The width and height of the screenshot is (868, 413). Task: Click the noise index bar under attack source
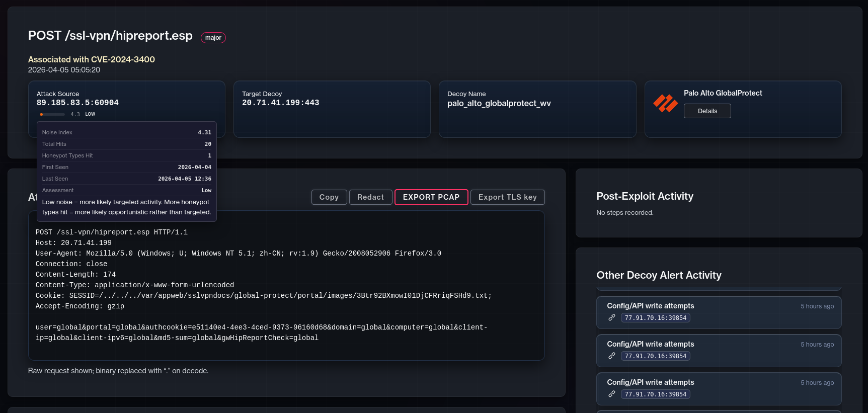click(52, 114)
